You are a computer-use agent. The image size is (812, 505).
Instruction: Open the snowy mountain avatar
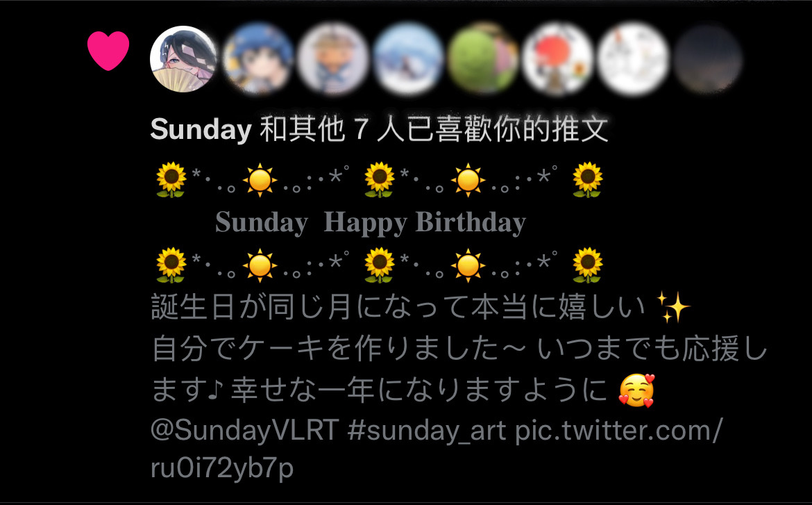408,58
